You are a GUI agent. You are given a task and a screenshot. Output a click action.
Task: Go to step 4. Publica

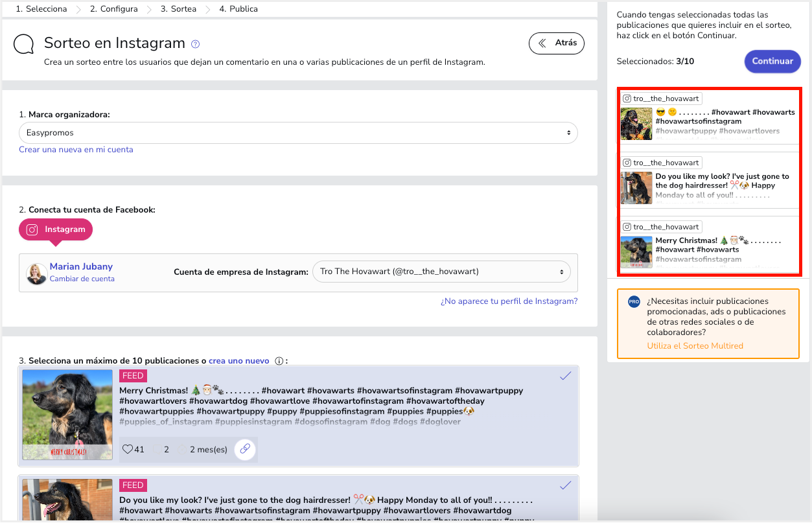click(238, 9)
